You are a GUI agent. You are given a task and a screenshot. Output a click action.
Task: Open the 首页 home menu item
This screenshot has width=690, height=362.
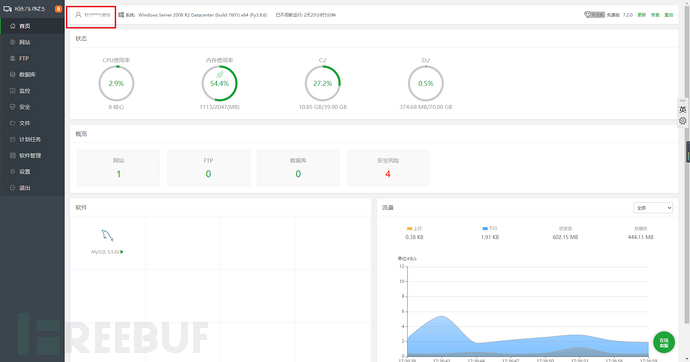click(x=32, y=26)
